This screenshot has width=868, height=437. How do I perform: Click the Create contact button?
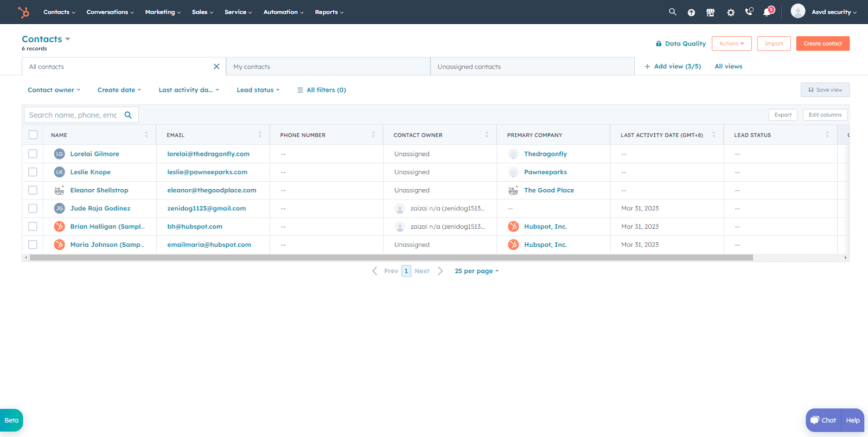coord(822,43)
